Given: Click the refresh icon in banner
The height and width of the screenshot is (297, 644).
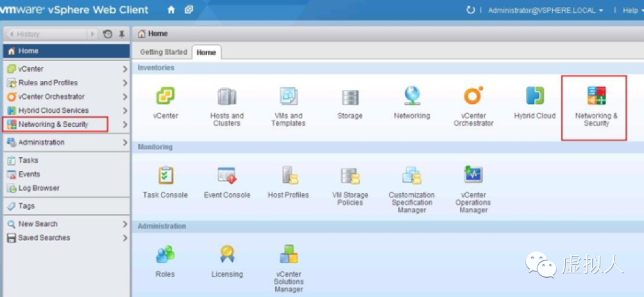Looking at the screenshot, I should [x=471, y=10].
